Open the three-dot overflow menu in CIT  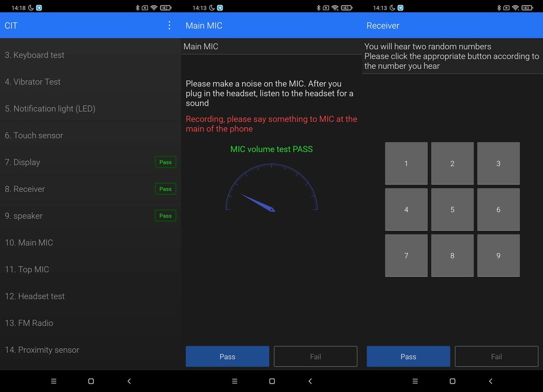(169, 25)
